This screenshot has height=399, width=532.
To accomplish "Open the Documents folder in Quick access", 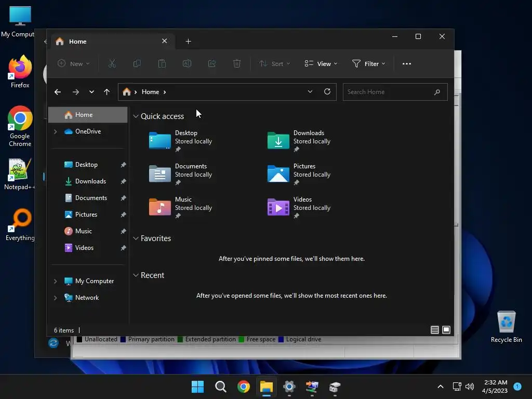I will (x=180, y=174).
